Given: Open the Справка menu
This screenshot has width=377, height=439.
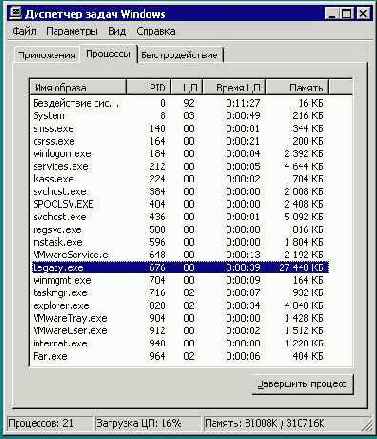Looking at the screenshot, I should [156, 31].
